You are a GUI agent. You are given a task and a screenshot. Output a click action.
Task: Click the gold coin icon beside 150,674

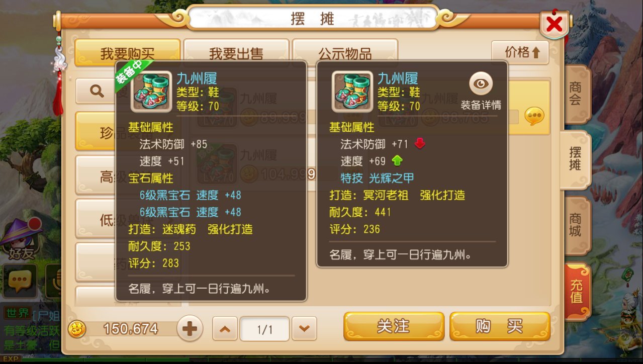point(77,329)
